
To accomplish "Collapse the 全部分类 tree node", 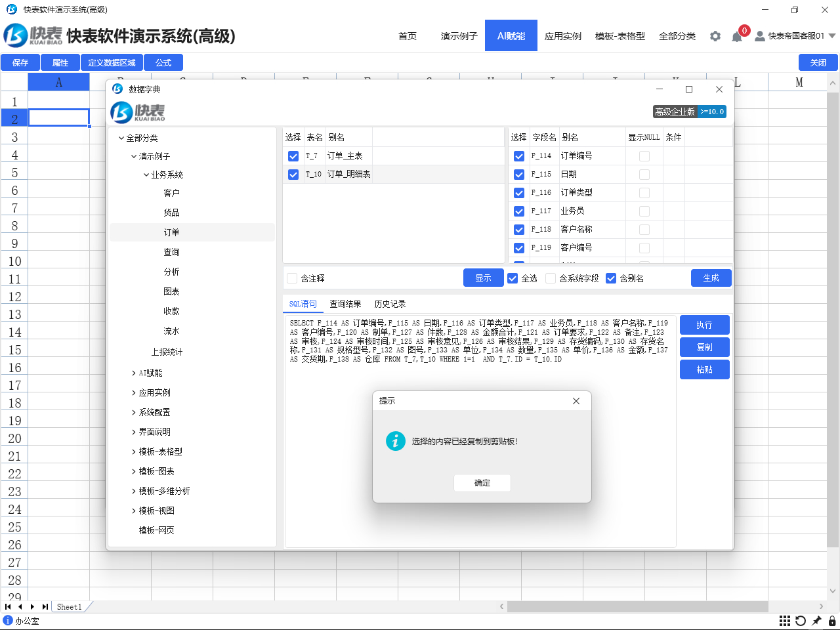I will 121,138.
